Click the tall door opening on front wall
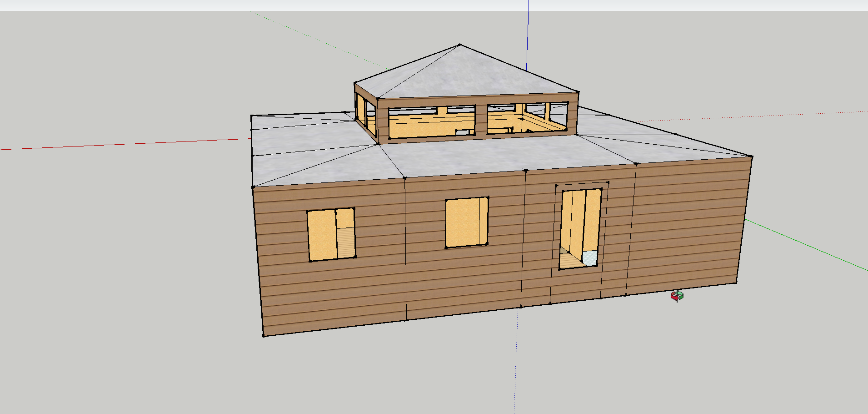This screenshot has height=414, width=868. pyautogui.click(x=580, y=227)
